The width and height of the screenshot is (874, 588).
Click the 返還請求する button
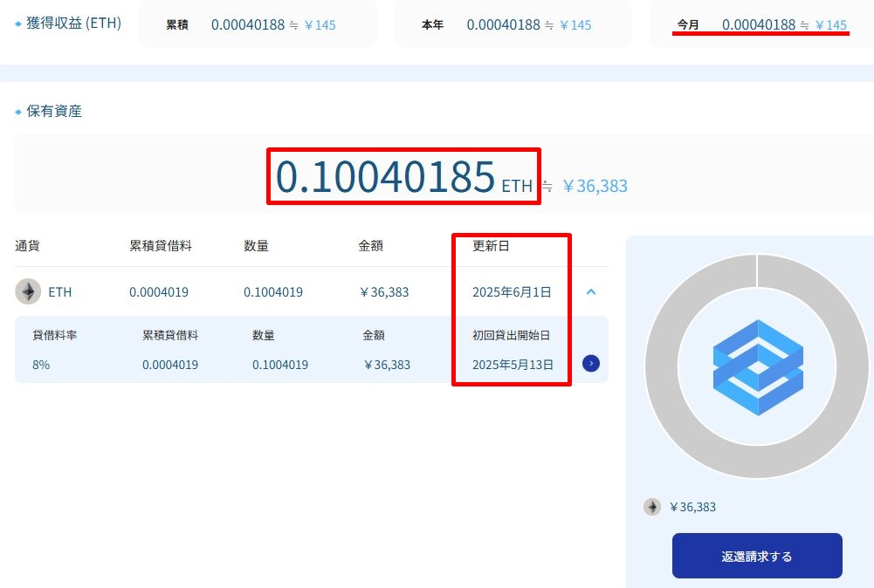tap(757, 556)
